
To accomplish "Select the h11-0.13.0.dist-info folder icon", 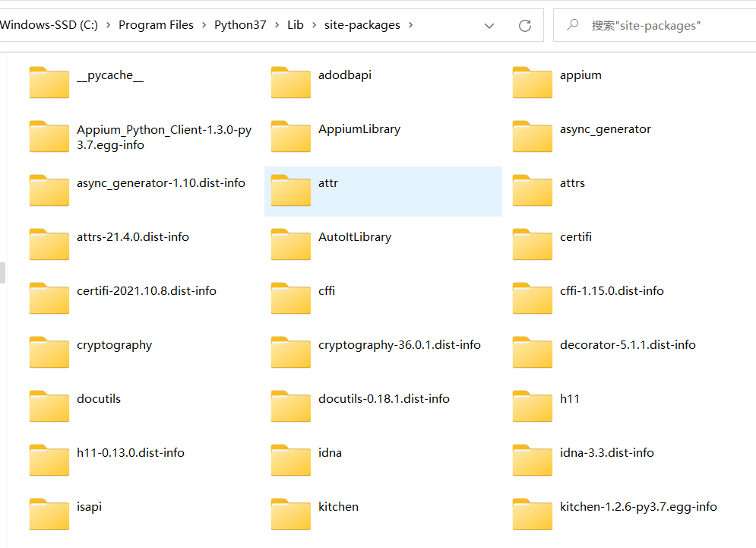I will tap(49, 461).
